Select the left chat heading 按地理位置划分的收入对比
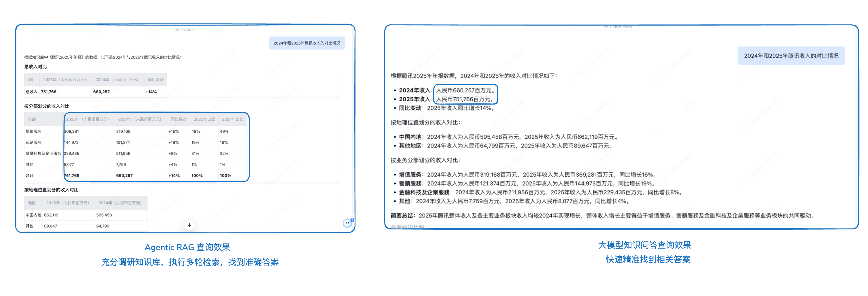Image resolution: width=868 pixels, height=296 pixels. click(51, 190)
